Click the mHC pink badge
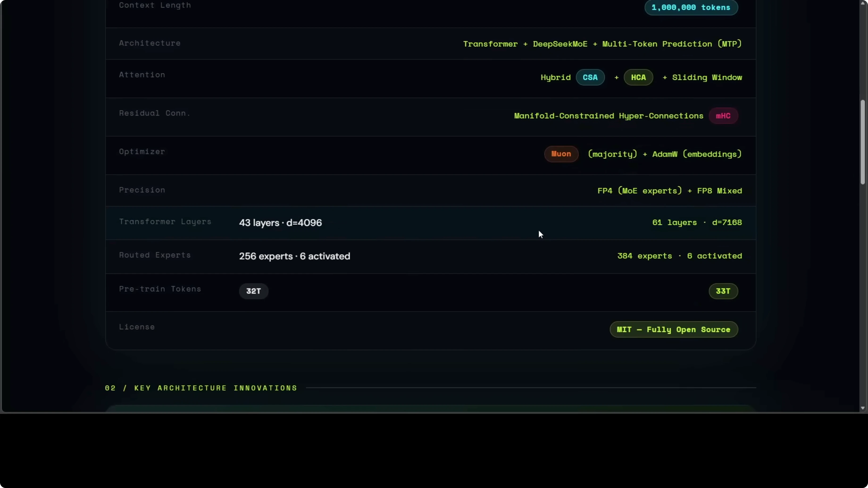The height and width of the screenshot is (488, 868). [x=723, y=116]
